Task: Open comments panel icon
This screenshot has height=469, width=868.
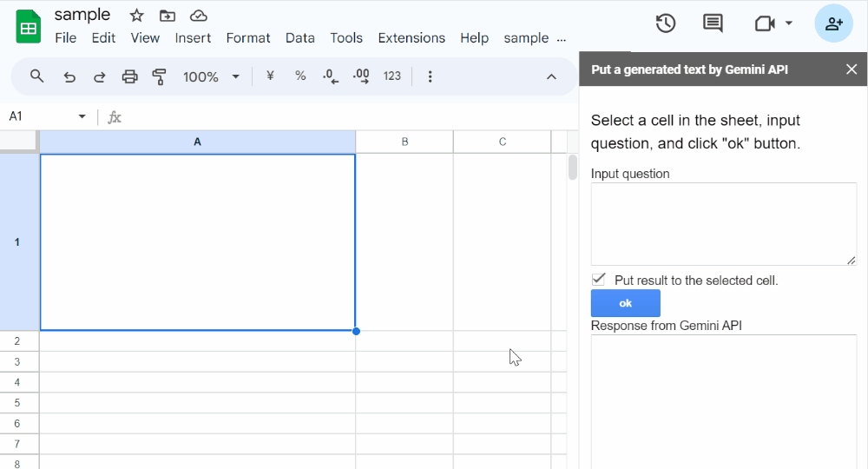Action: (x=713, y=23)
